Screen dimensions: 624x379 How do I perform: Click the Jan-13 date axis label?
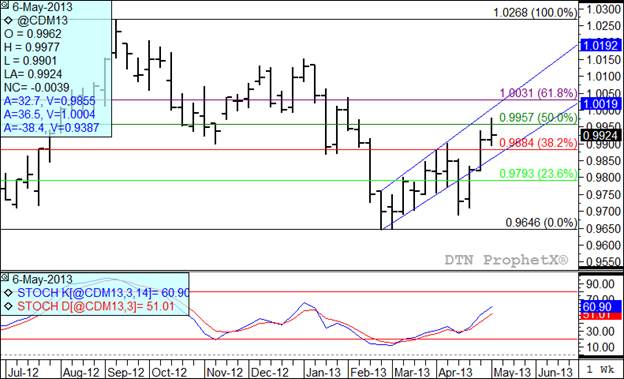coord(323,372)
